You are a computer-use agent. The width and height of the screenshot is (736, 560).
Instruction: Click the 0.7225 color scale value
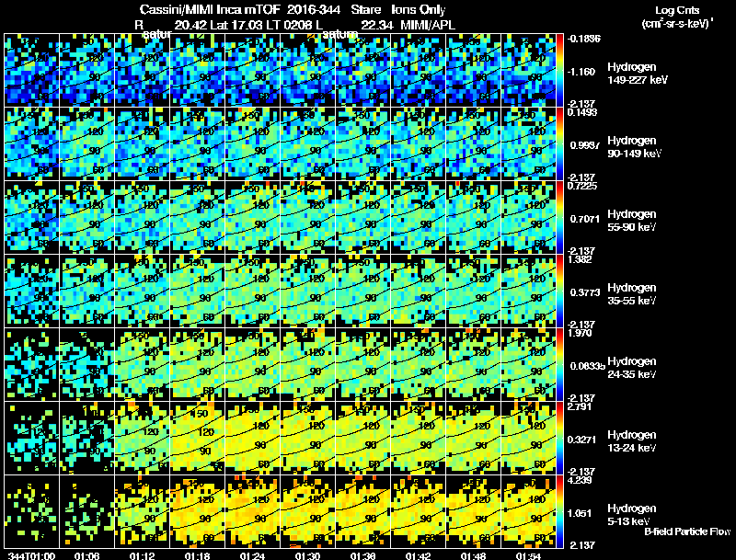tap(582, 186)
